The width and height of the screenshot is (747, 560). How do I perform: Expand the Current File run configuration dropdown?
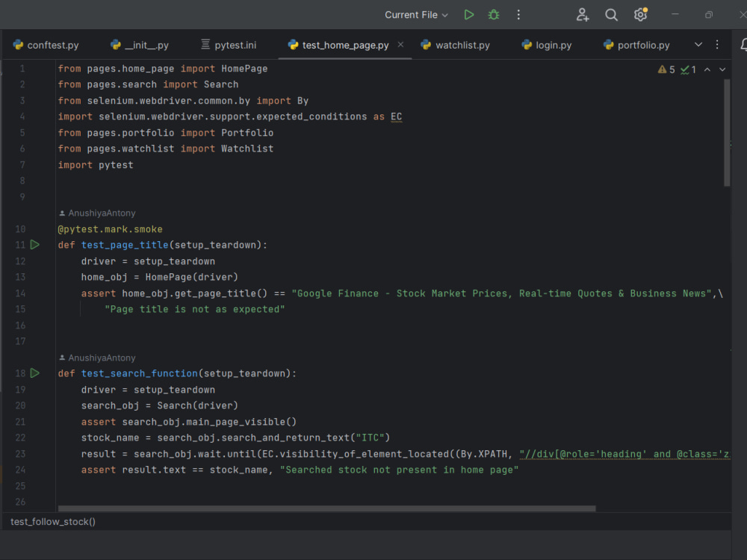coord(416,15)
